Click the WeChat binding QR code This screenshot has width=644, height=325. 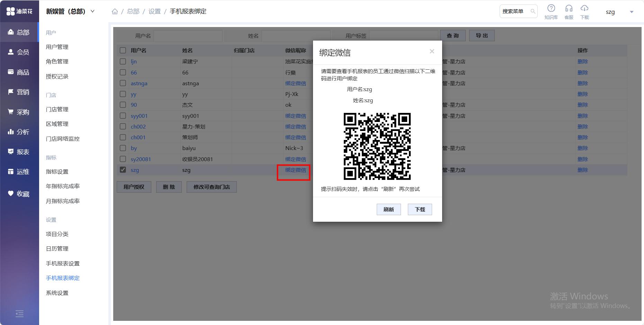[x=377, y=146]
